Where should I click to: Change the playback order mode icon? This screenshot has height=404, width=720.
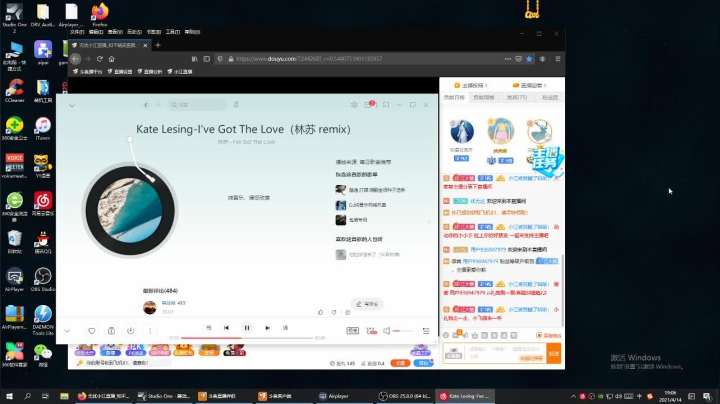[208, 328]
